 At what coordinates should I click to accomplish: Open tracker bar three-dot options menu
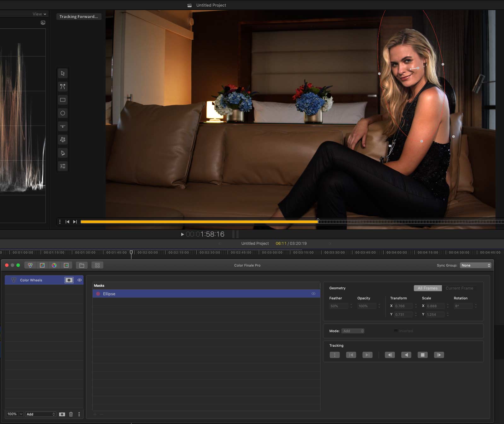point(60,222)
